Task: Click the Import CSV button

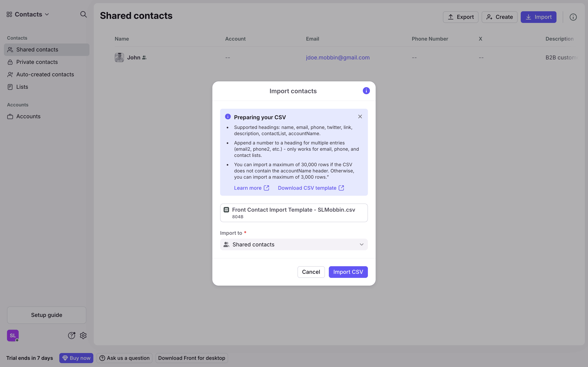Action: click(x=348, y=272)
